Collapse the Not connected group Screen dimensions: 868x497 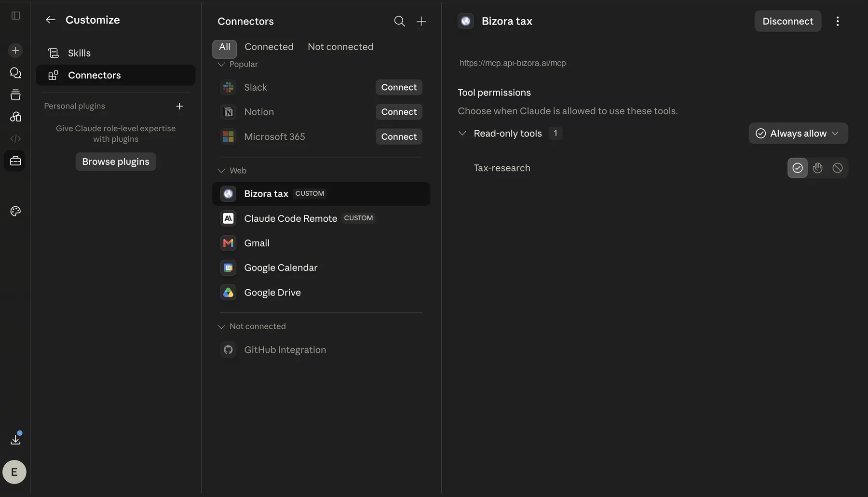[221, 326]
